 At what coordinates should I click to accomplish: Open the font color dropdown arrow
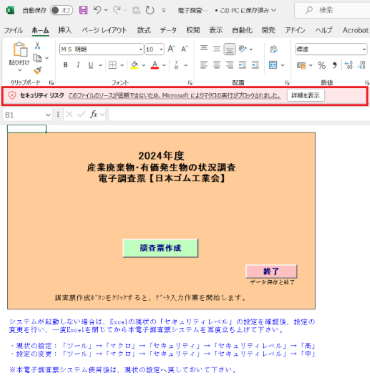click(x=164, y=65)
